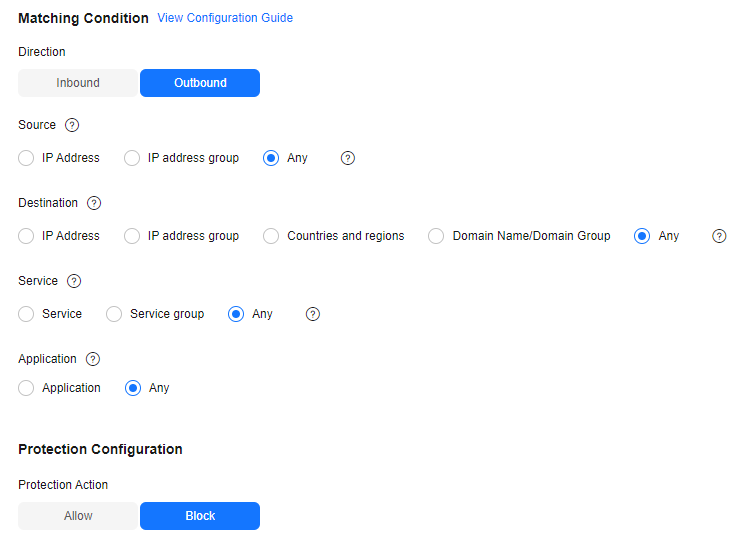
Task: Switch Direction to Inbound
Action: 78,83
